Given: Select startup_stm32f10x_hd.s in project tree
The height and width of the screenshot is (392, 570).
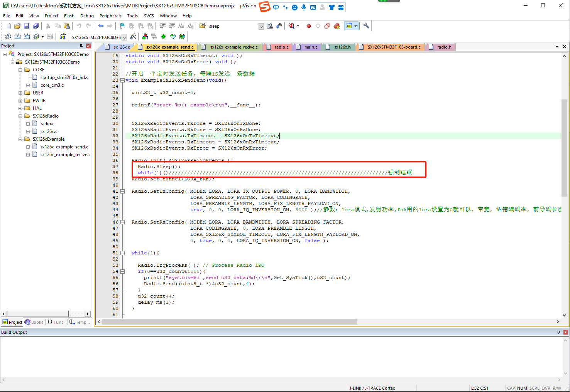Looking at the screenshot, I should (x=64, y=77).
